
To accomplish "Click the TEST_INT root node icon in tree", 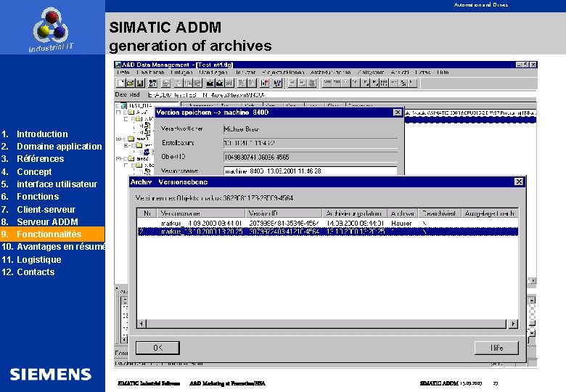I will coord(123,106).
